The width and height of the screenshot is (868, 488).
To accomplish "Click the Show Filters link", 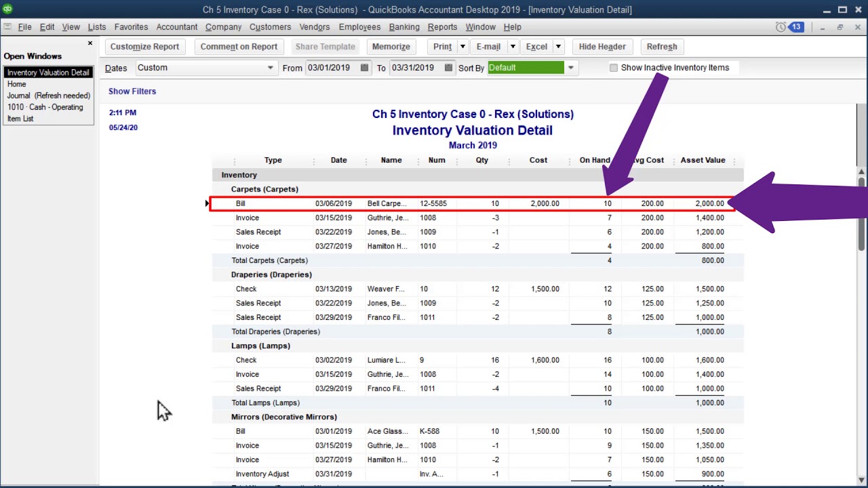I will pos(132,91).
